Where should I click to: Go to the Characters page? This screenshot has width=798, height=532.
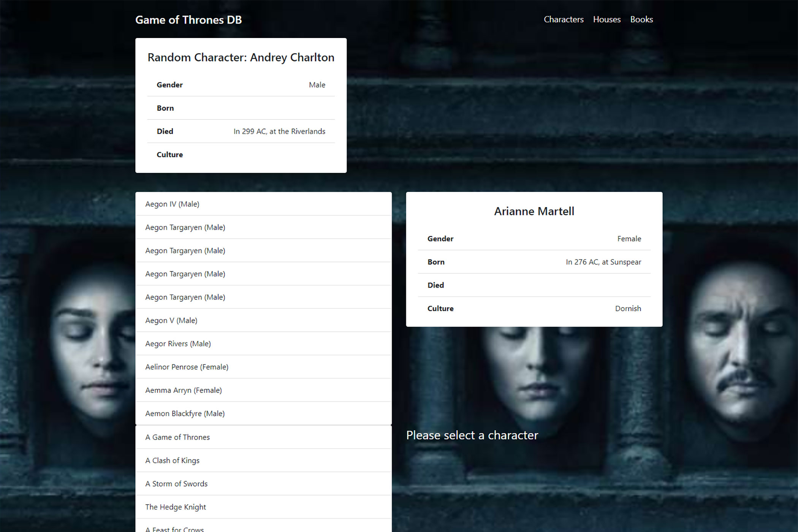564,19
